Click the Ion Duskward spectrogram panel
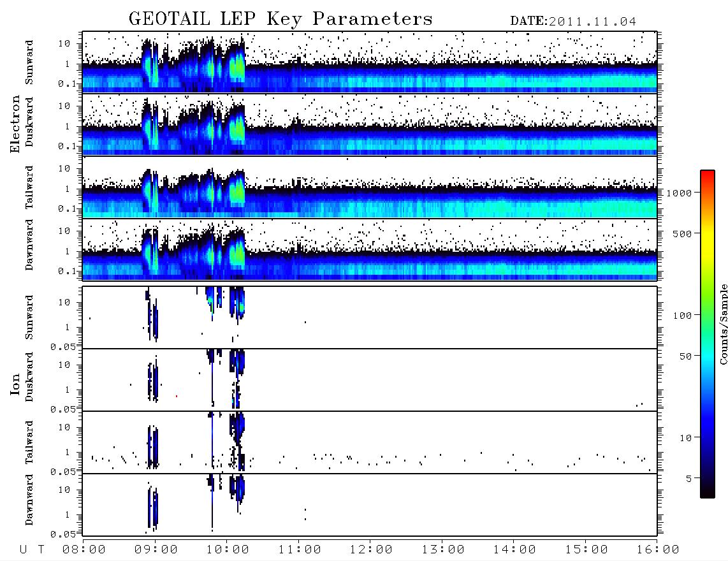Viewport: 728px width, 561px height. coord(370,380)
